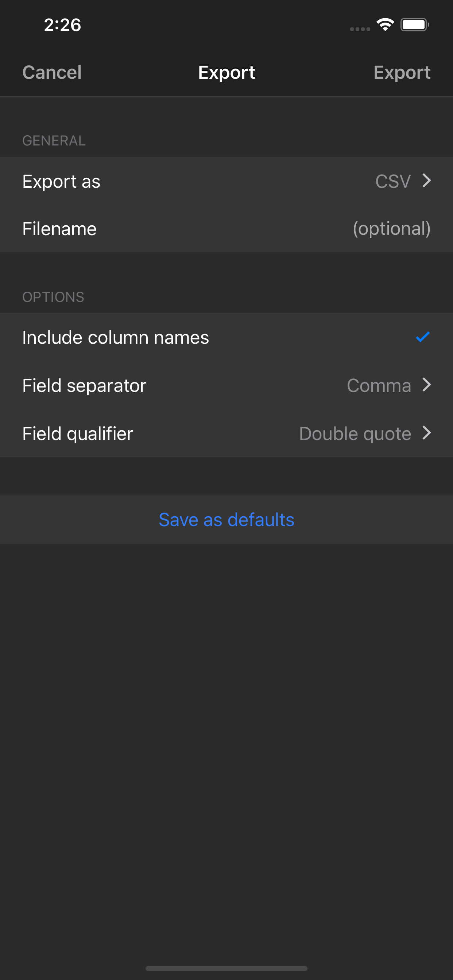This screenshot has width=453, height=980.
Task: Tap the Field separator row label
Action: [x=84, y=385]
